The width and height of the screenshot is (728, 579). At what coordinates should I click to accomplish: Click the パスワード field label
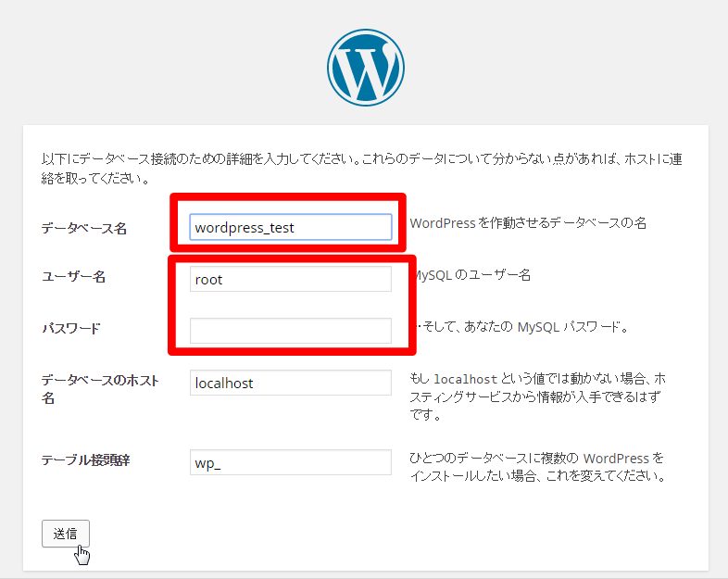[x=70, y=329]
